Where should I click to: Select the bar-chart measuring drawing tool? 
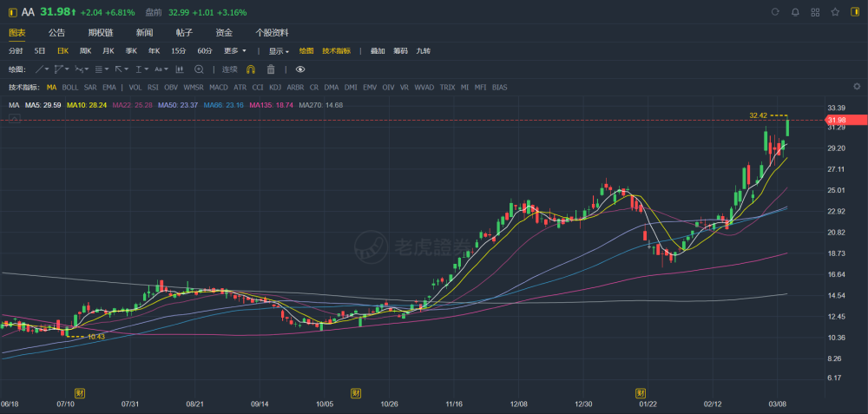pyautogui.click(x=180, y=69)
